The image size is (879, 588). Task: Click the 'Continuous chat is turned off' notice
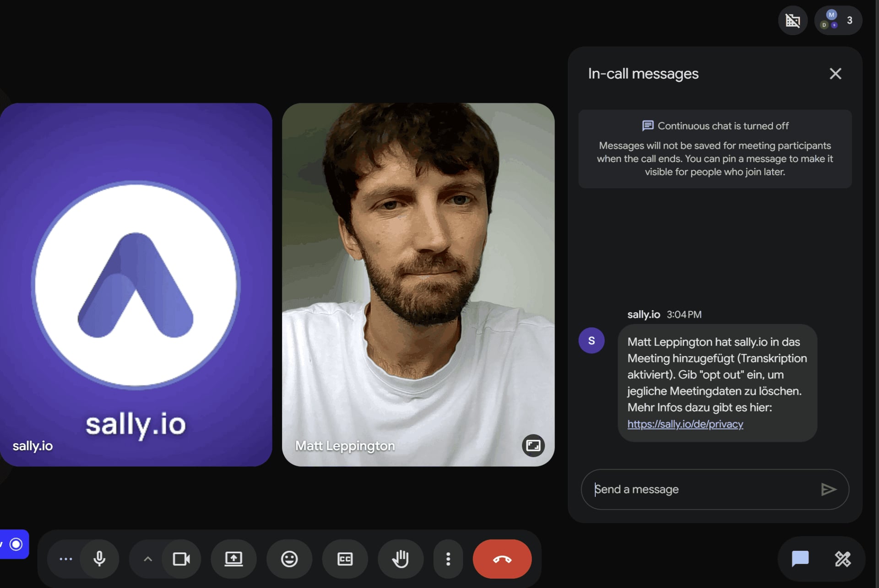point(715,149)
